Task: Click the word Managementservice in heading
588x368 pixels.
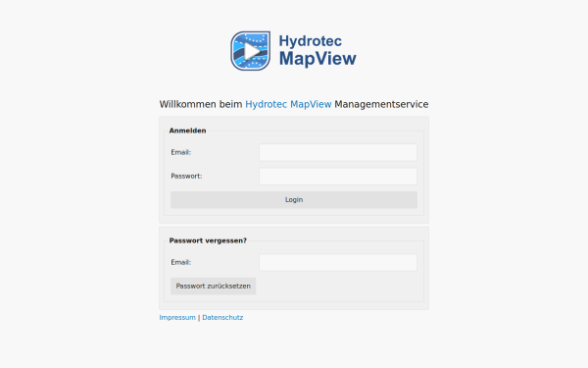Action: 381,104
